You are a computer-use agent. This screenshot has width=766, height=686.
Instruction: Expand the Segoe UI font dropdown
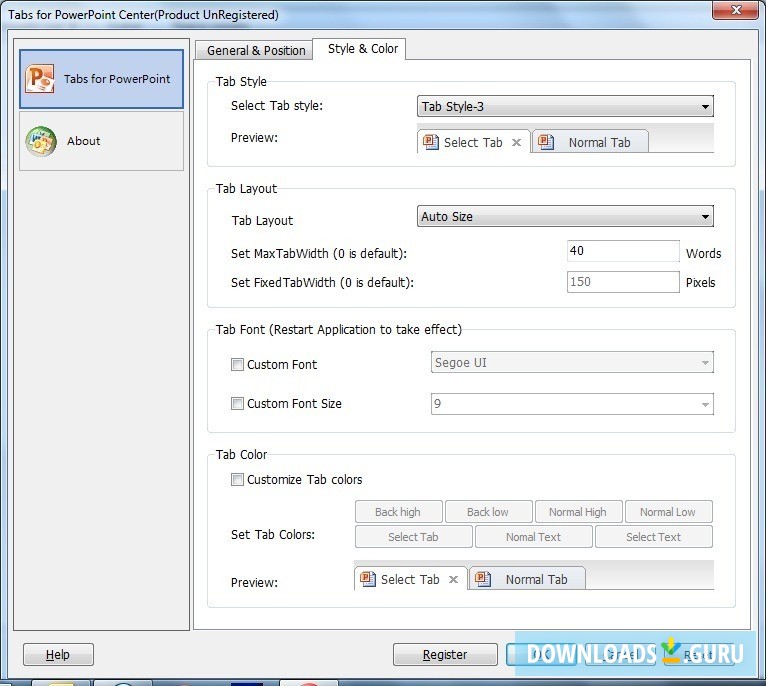click(572, 363)
